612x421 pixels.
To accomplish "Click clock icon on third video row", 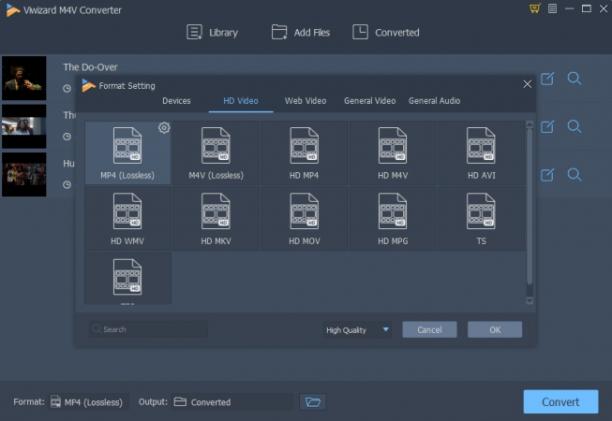I will 67,185.
